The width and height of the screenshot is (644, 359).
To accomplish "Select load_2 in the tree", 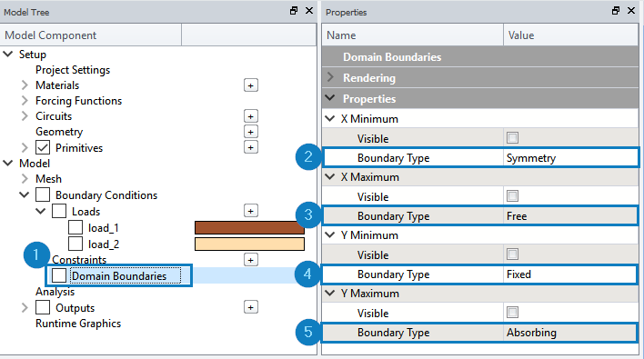I will [103, 244].
